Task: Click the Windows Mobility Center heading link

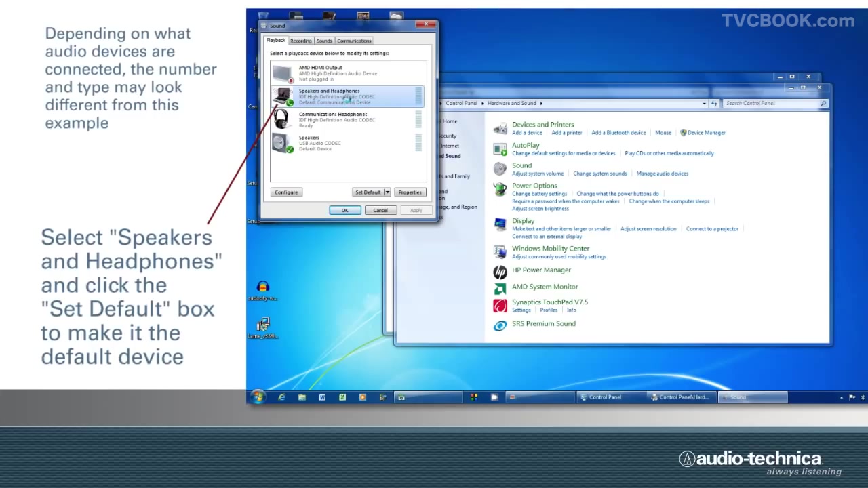Action: point(551,249)
